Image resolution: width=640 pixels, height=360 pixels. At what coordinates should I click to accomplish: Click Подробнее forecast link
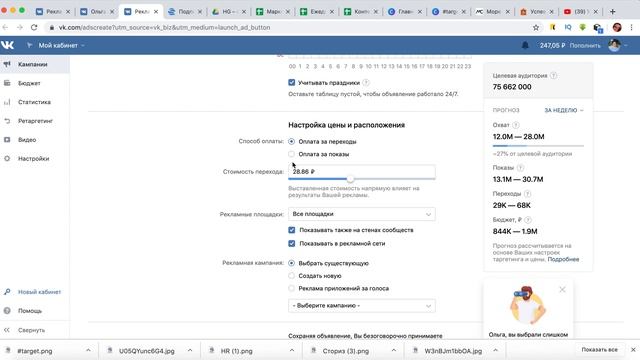click(x=563, y=259)
